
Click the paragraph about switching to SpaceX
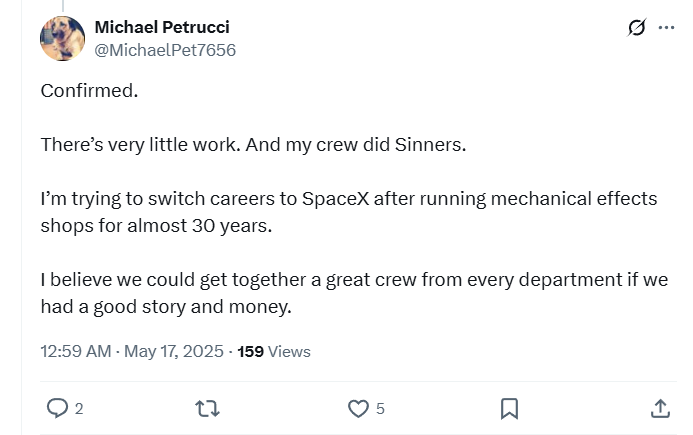pos(348,211)
